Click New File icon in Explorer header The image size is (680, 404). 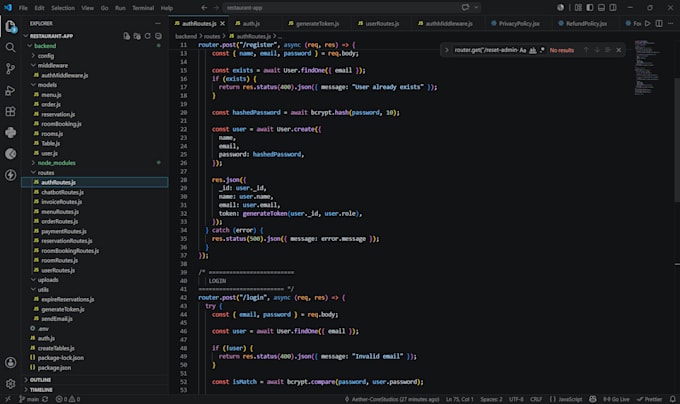click(x=127, y=36)
